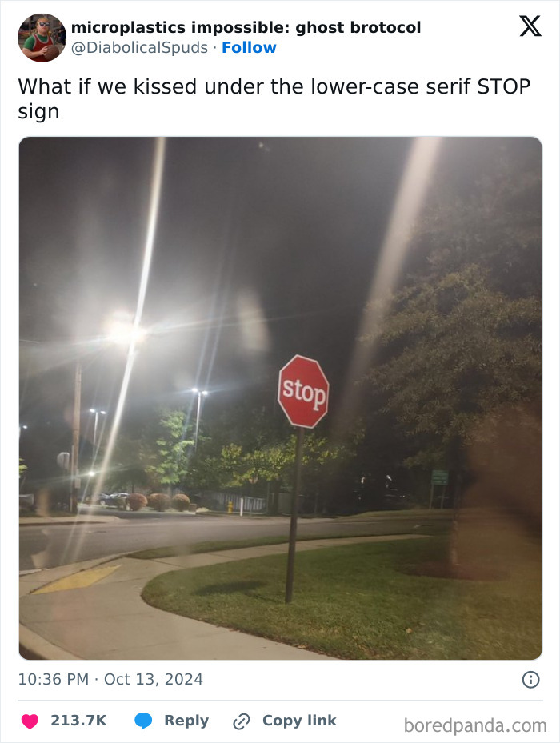Open the @DiabolicalSpuds handle link
The width and height of the screenshot is (560, 743).
(139, 47)
